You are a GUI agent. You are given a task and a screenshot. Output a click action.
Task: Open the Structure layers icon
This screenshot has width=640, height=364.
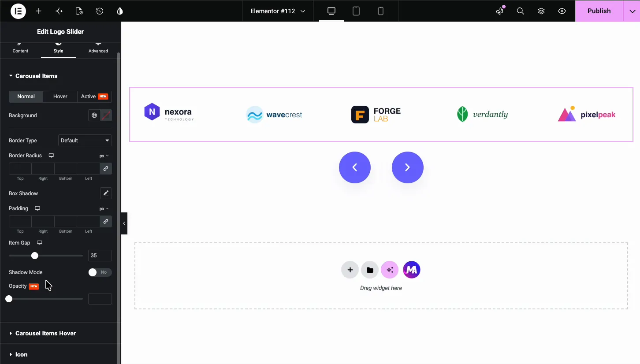click(541, 11)
